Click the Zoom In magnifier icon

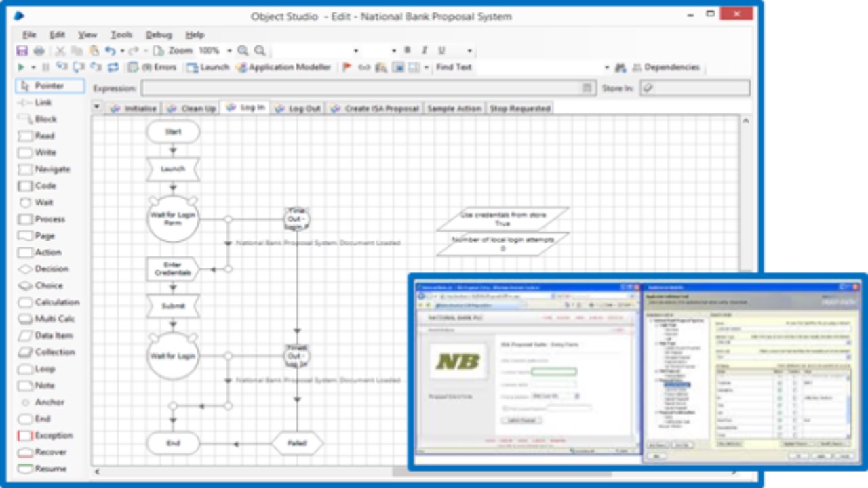[243, 51]
